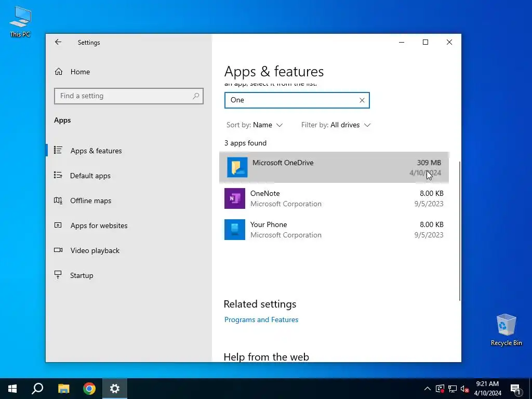This screenshot has width=532, height=399.
Task: Click the Offline maps sidebar icon
Action: pyautogui.click(x=58, y=200)
